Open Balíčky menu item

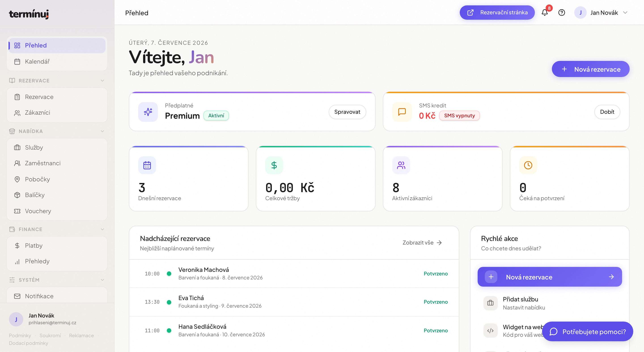57,195
